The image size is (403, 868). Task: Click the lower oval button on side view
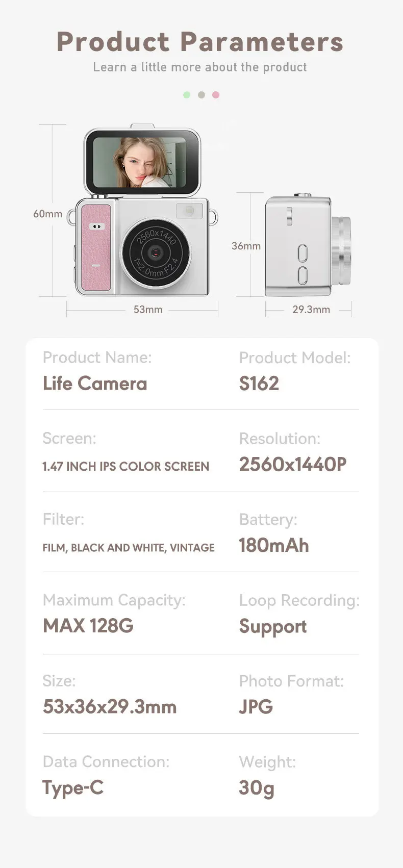[303, 275]
